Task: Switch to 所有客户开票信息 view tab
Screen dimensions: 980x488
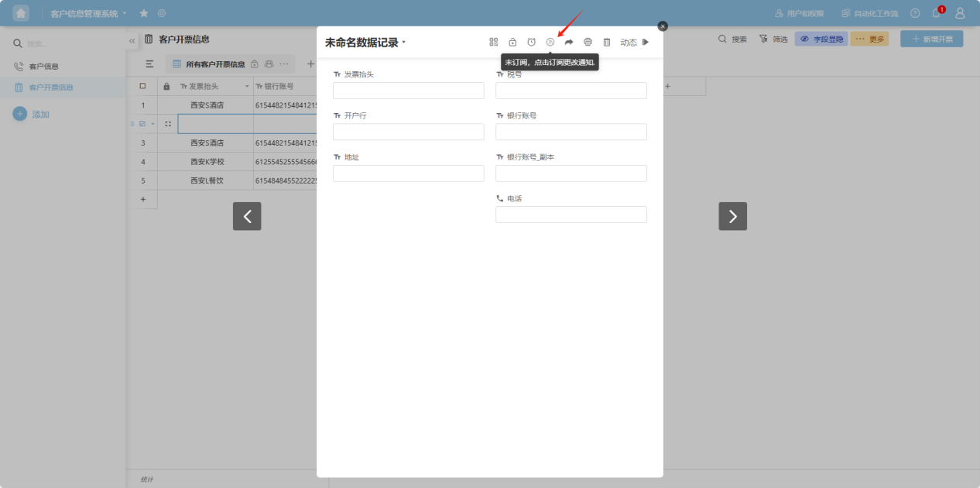Action: click(214, 64)
